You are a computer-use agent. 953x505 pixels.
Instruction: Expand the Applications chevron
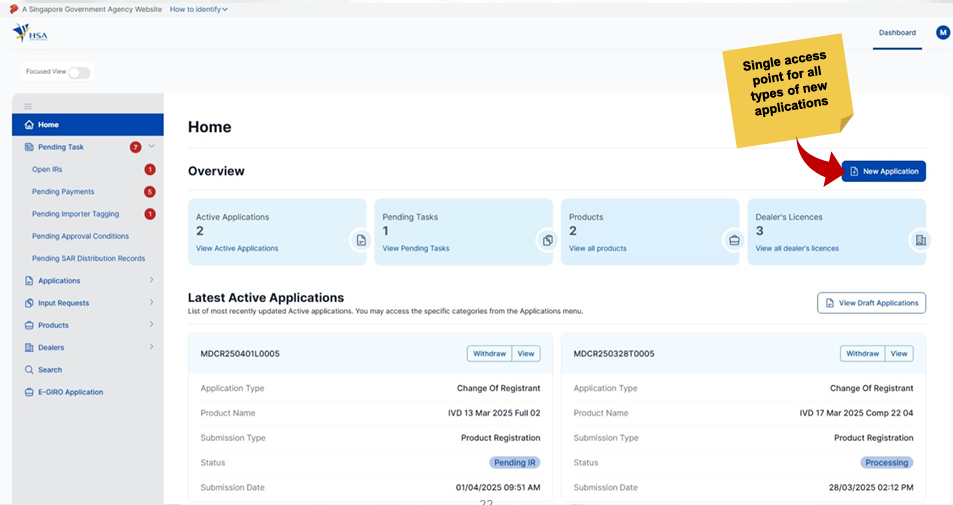coord(151,280)
